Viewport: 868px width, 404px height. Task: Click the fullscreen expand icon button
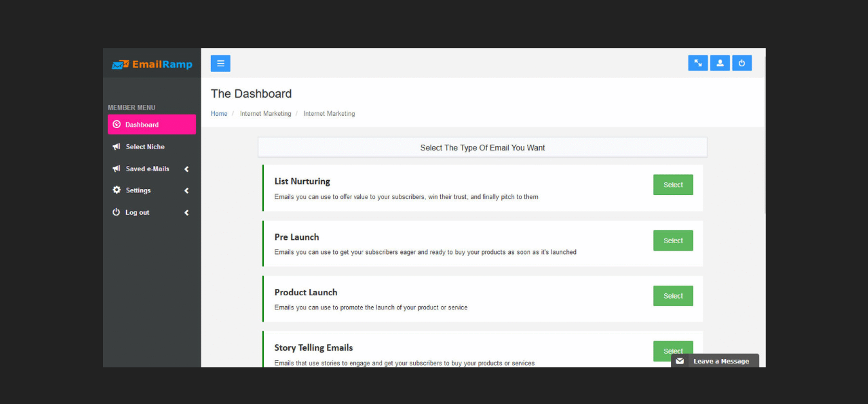pyautogui.click(x=697, y=63)
